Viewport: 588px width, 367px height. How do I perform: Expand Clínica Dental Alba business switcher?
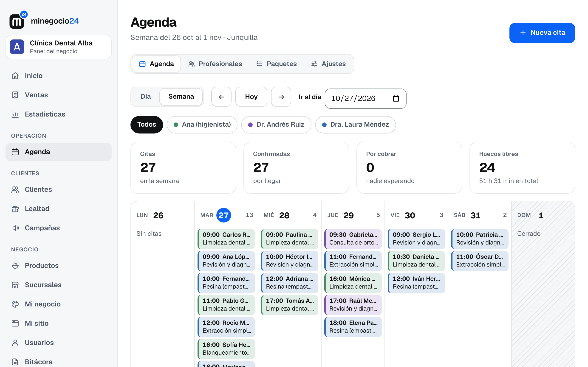tap(59, 47)
